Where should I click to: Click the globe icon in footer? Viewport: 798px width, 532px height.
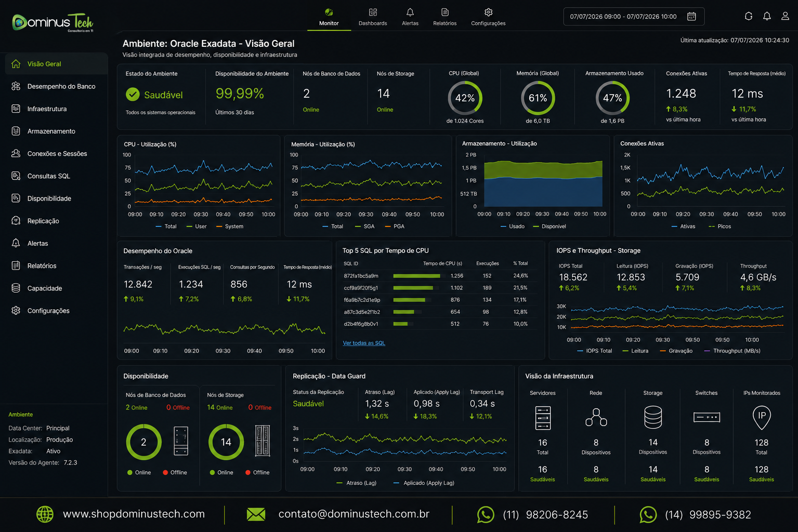45,514
